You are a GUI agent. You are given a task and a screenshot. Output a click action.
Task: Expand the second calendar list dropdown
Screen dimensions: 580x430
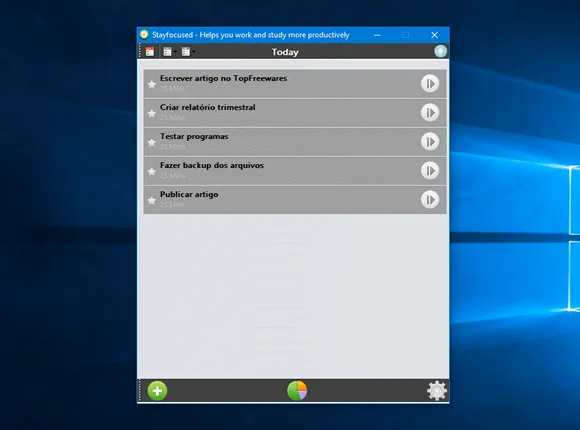point(188,52)
